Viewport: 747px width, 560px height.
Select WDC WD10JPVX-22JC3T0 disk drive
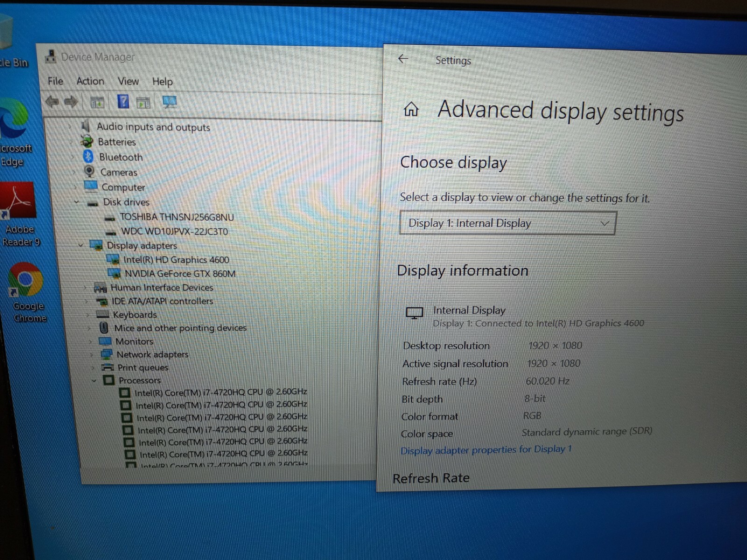(174, 231)
